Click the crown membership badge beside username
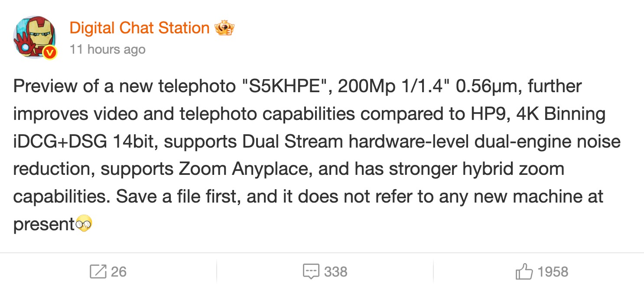Viewport: 644px width, 290px height. (226, 27)
